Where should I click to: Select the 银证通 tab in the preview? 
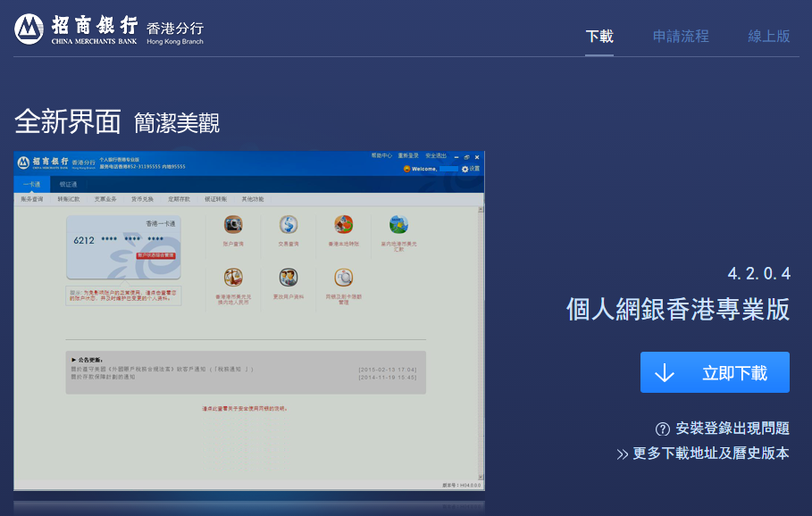[69, 184]
